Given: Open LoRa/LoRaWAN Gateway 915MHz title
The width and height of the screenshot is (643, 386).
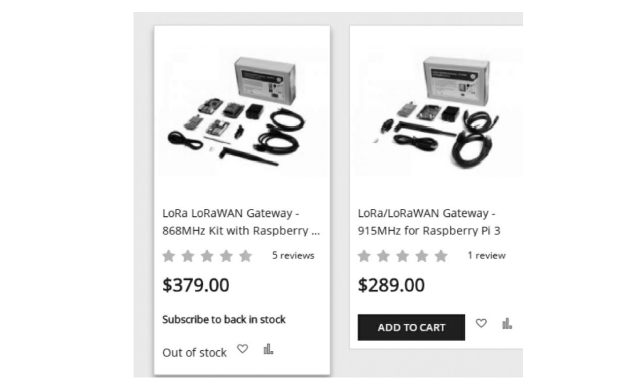Looking at the screenshot, I should point(429,222).
